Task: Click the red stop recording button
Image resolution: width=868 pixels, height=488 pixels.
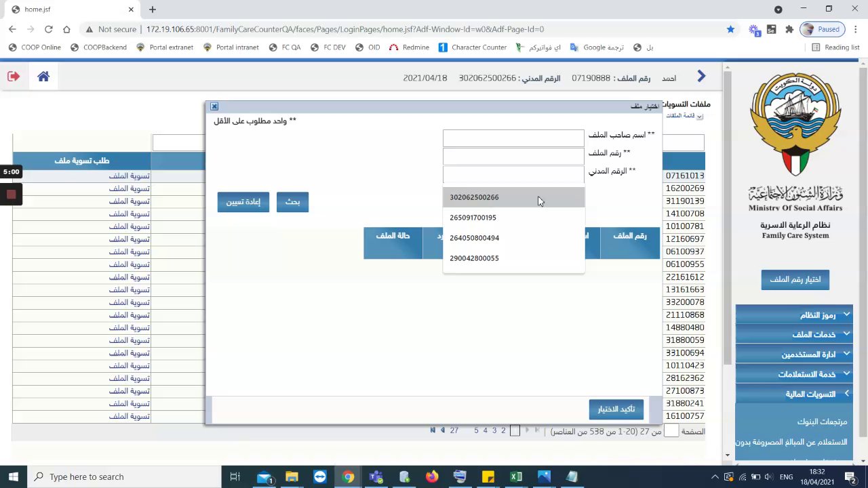Action: pos(11,195)
